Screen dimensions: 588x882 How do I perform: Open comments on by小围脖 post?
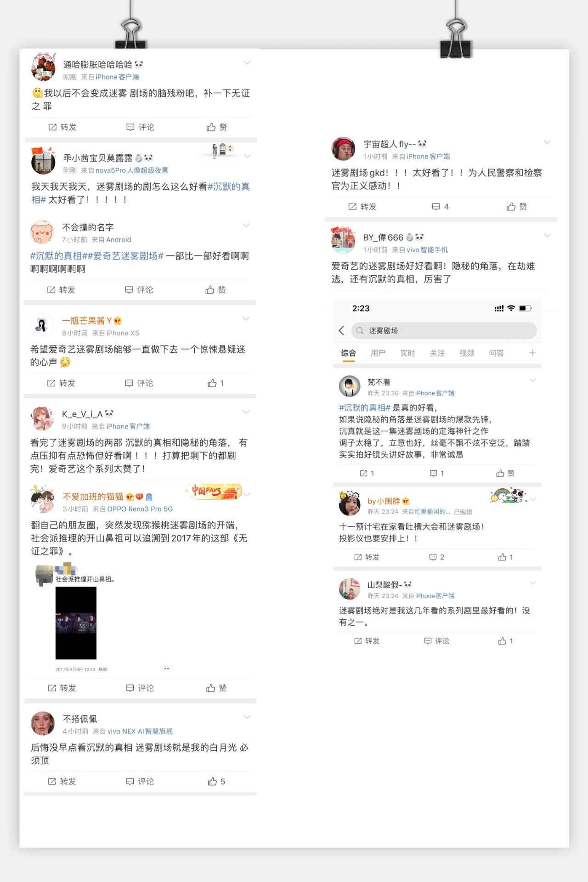(436, 557)
